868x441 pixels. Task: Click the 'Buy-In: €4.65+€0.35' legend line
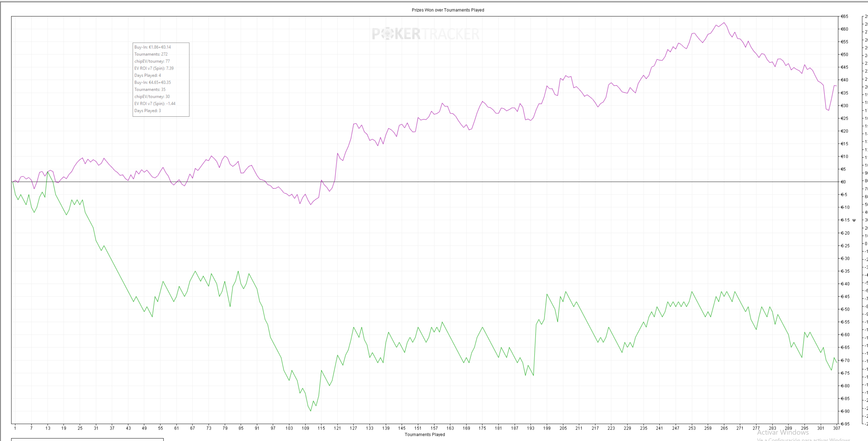152,83
